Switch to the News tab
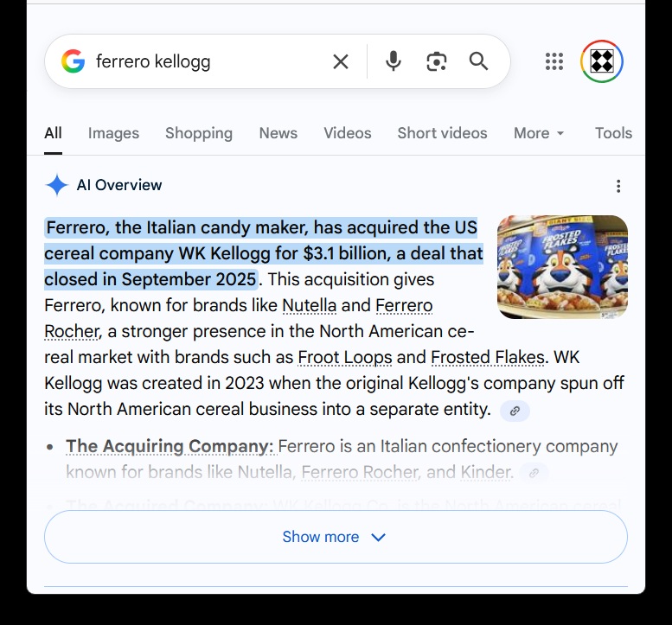672x625 pixels. tap(278, 133)
